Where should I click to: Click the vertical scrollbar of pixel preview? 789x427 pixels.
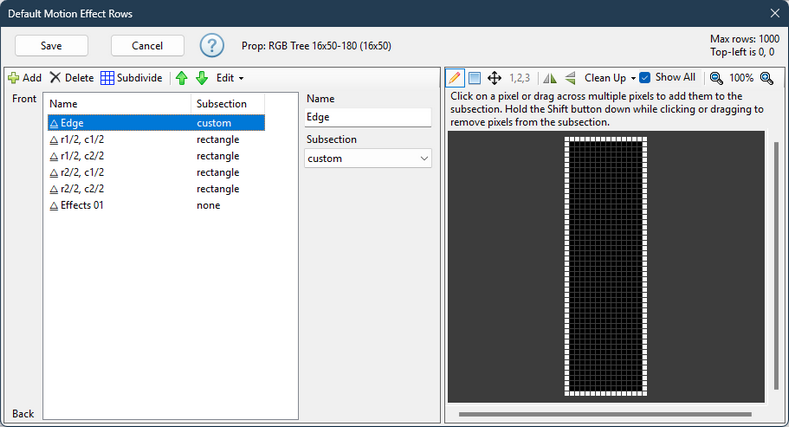point(776,265)
